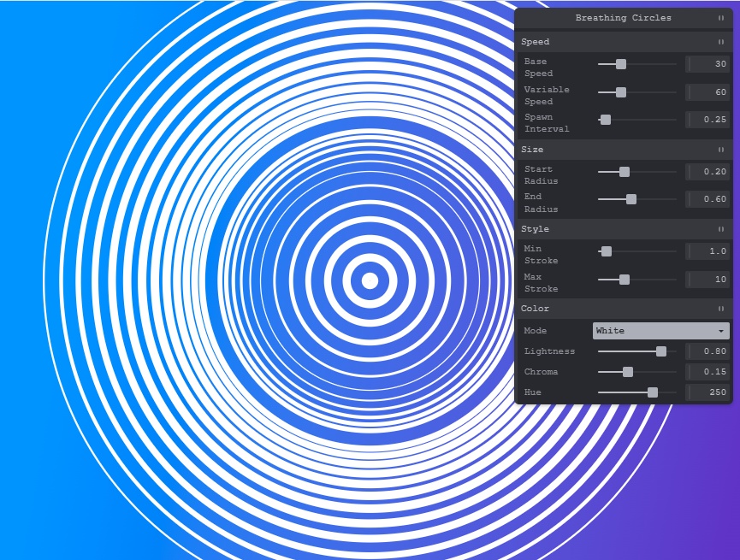Open the Mode dropdown showing White
This screenshot has width=740, height=560.
click(660, 331)
